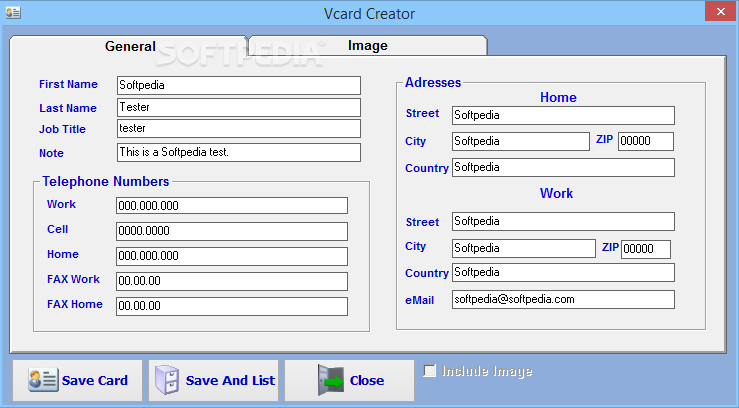Click the Work address Street field

coord(563,221)
